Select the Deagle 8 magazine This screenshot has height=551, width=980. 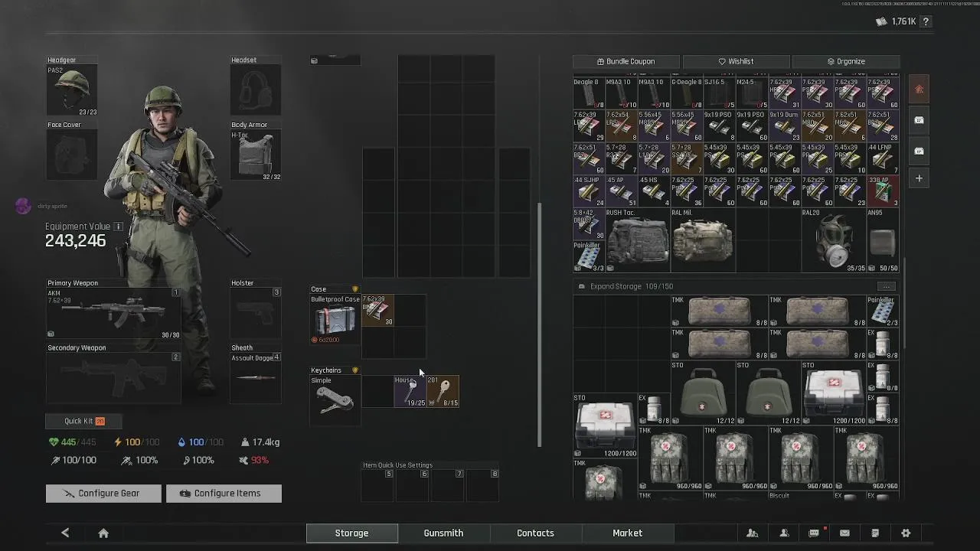click(x=589, y=93)
